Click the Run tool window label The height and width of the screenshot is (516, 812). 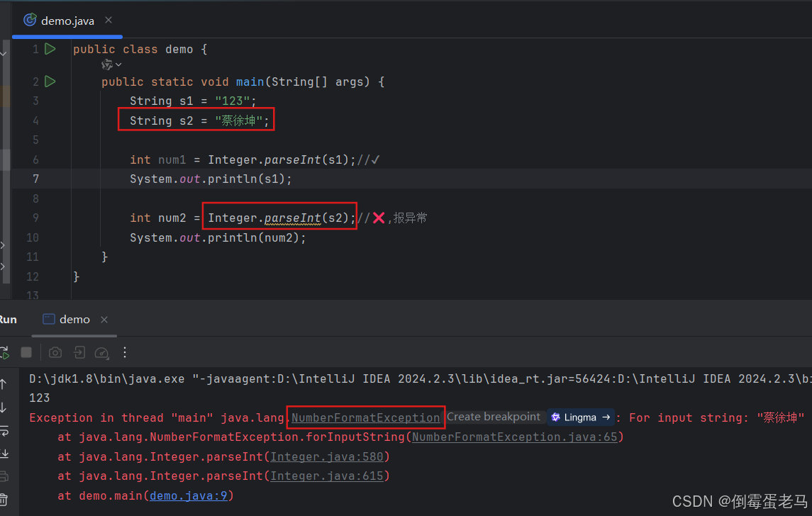8,320
